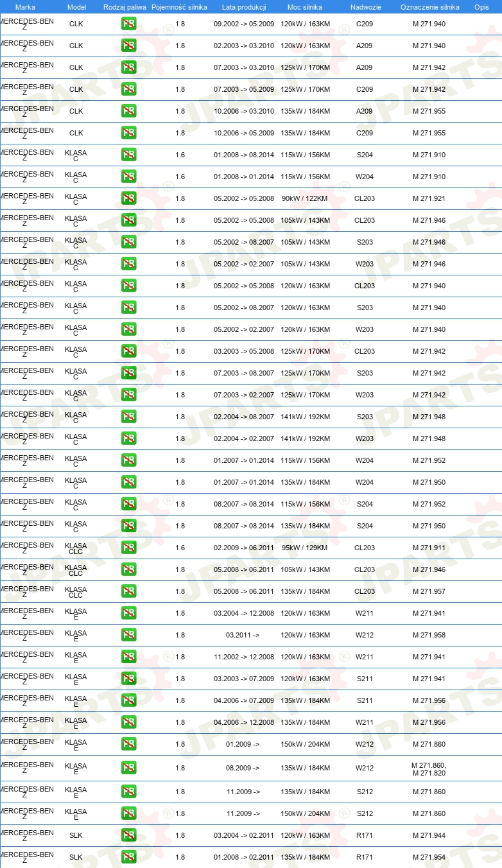Click the 'Opis' column header
This screenshot has height=868, width=502.
(x=481, y=7)
